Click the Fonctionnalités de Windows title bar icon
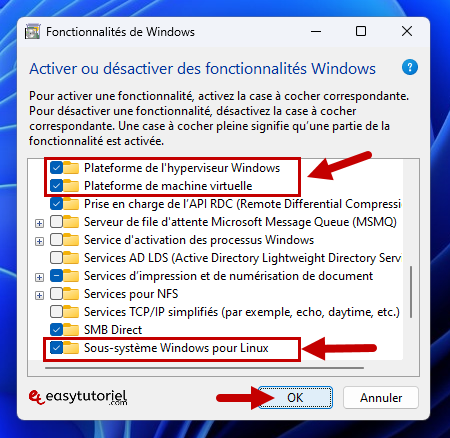 (33, 32)
